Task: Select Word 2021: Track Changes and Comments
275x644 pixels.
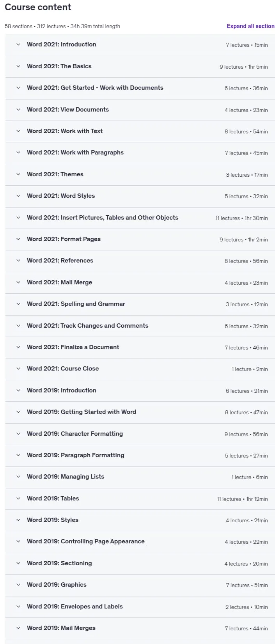Action: click(140, 326)
